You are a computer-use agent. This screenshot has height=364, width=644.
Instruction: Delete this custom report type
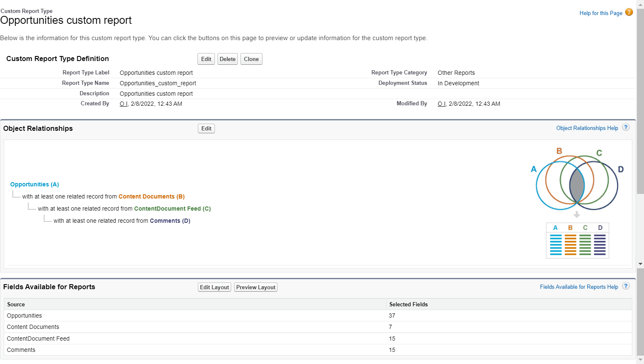(227, 59)
